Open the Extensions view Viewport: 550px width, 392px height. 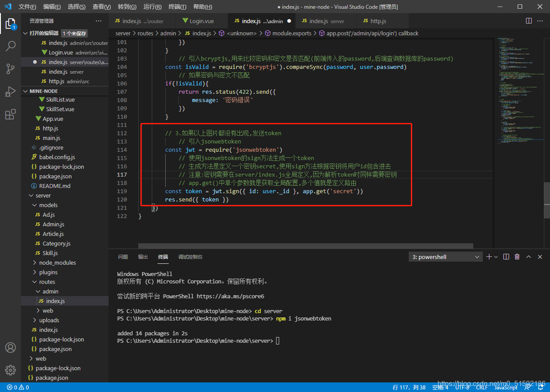[10, 115]
